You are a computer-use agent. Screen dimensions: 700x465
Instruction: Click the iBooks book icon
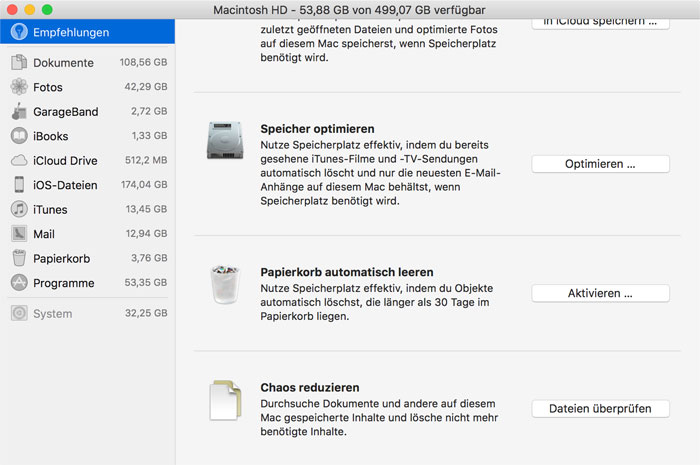[x=19, y=136]
